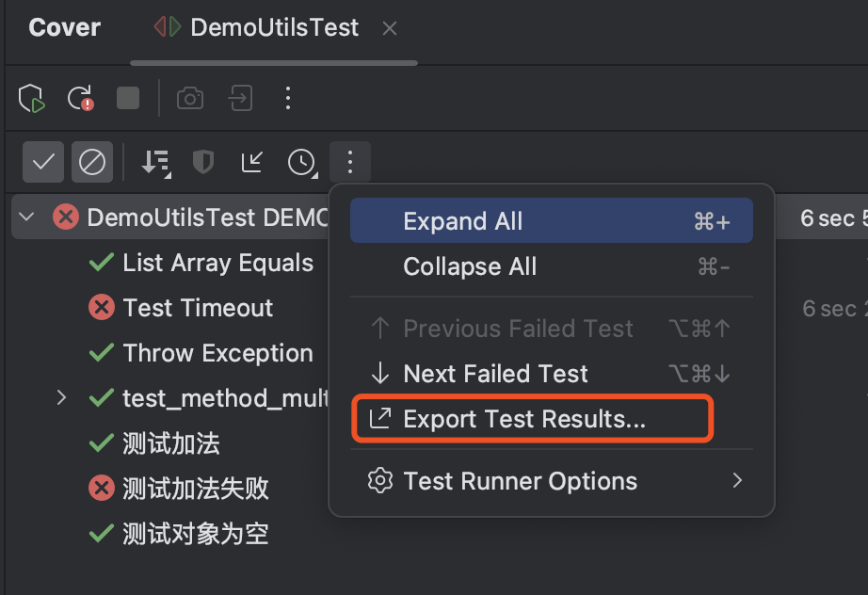Open the upper toolbar three-dots menu

click(288, 98)
